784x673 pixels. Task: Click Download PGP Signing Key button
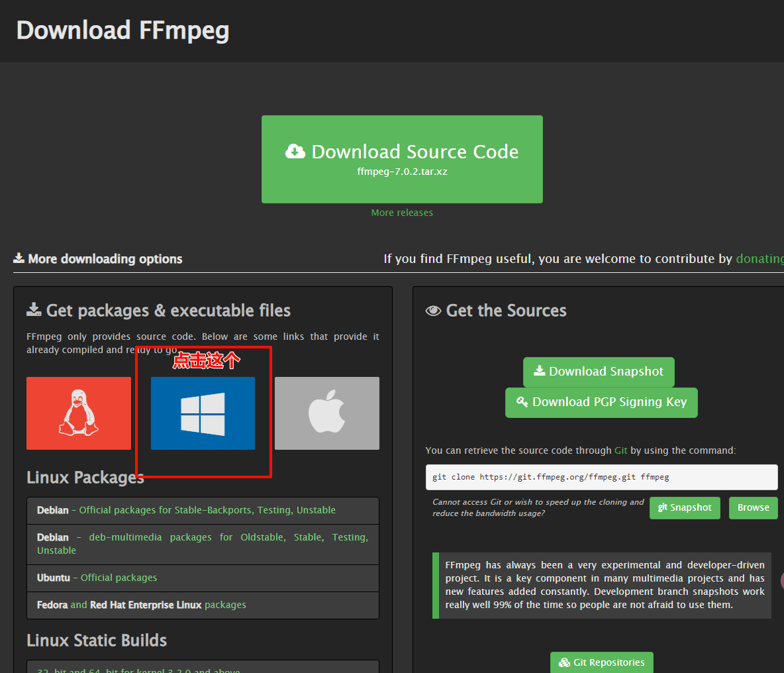point(601,402)
